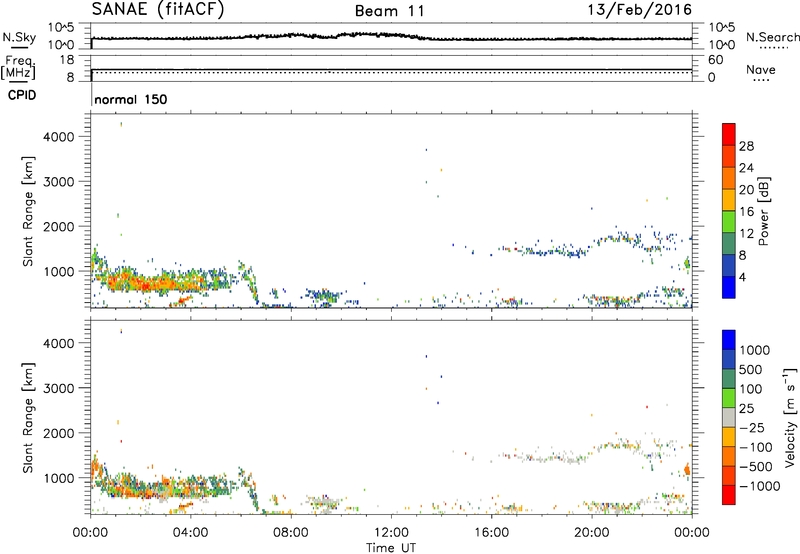
Task: Click the 'SANAE (fitACF)' title text
Action: (158, 10)
